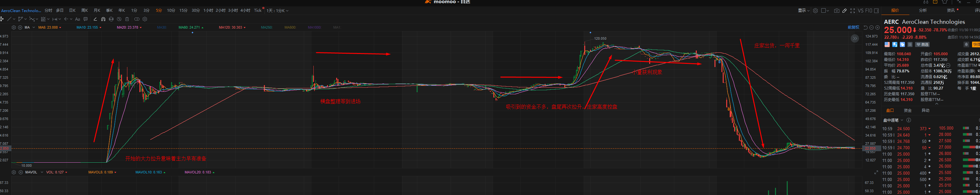Toggle the MA30 line visibility
Image resolution: width=980 pixels, height=195 pixels.
[x=162, y=28]
